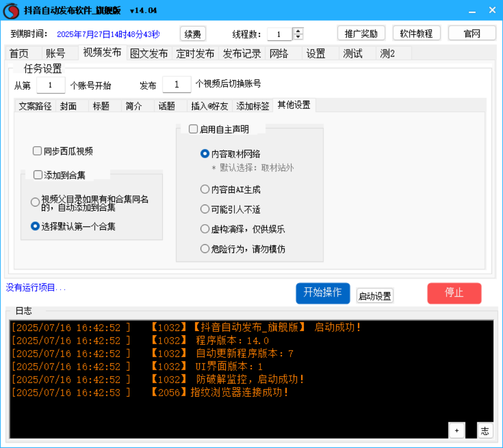
Task: Select the 其他设置 sub-tab
Action: 294,105
